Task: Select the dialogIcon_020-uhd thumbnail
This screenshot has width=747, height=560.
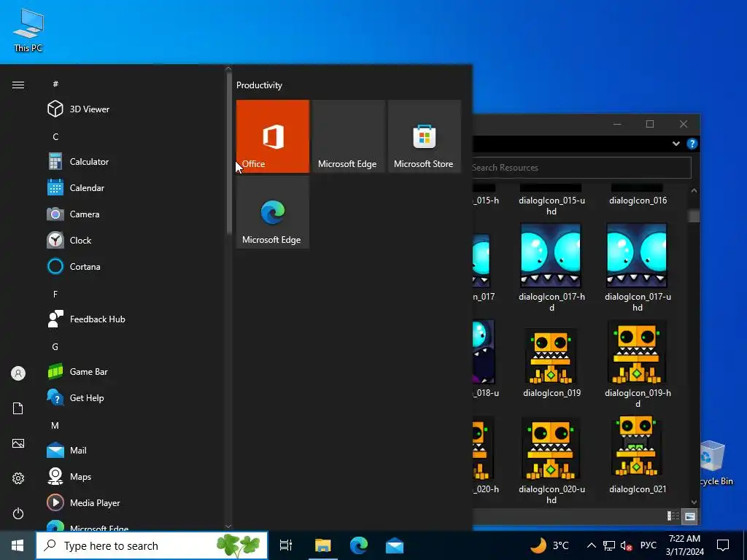Action: coord(551,448)
